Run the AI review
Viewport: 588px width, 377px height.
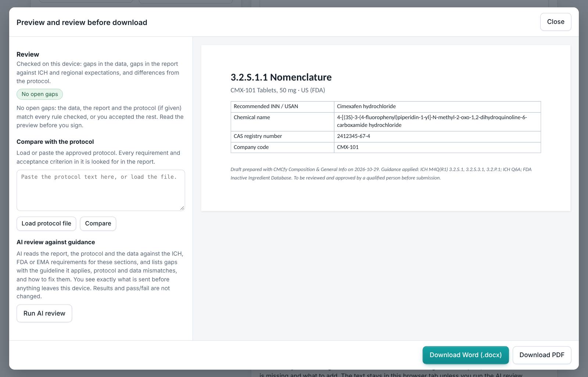(44, 313)
